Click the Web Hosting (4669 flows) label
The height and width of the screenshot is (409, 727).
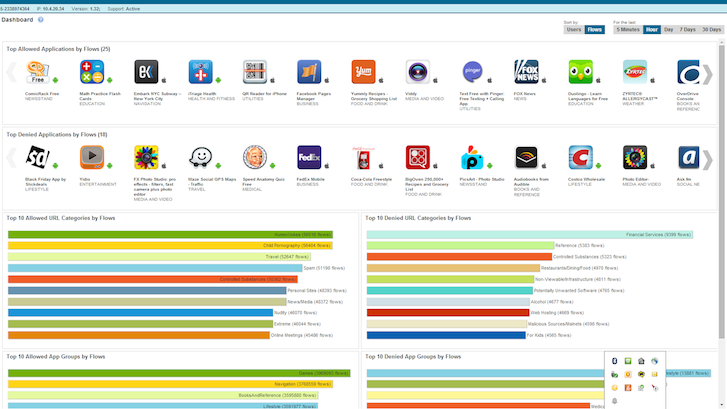557,313
